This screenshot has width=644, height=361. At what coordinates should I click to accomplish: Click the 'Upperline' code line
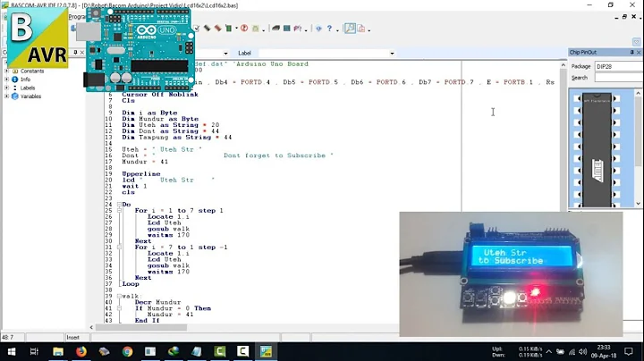tap(141, 174)
